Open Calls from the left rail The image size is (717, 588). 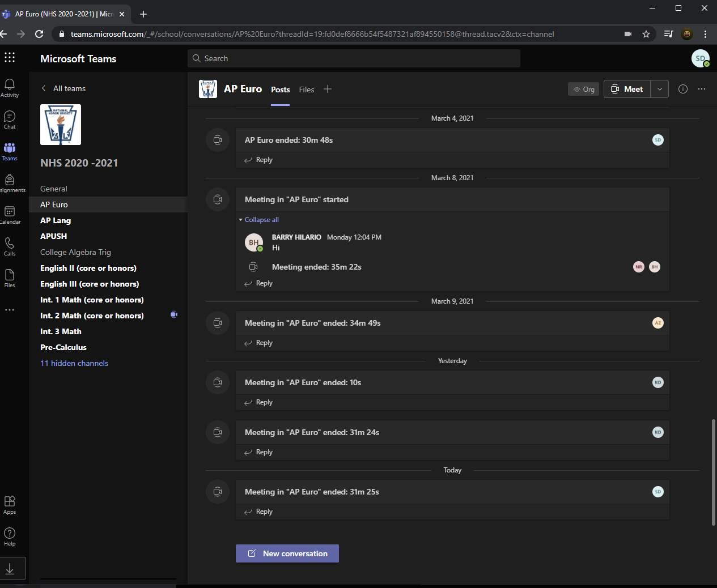coord(10,244)
